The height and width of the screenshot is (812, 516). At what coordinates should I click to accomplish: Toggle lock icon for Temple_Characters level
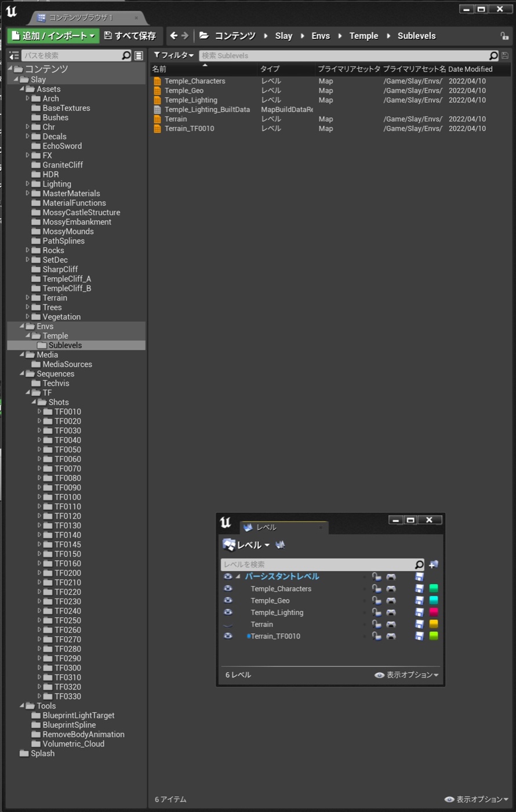point(376,589)
